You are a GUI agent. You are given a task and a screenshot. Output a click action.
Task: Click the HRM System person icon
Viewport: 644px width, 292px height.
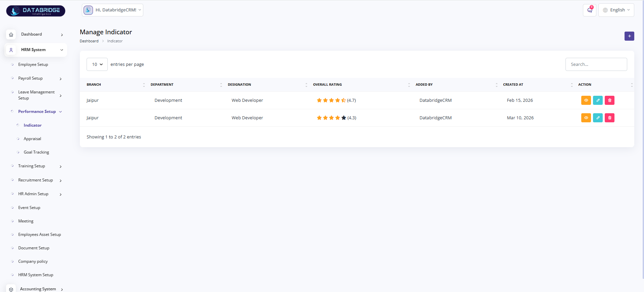pyautogui.click(x=11, y=50)
